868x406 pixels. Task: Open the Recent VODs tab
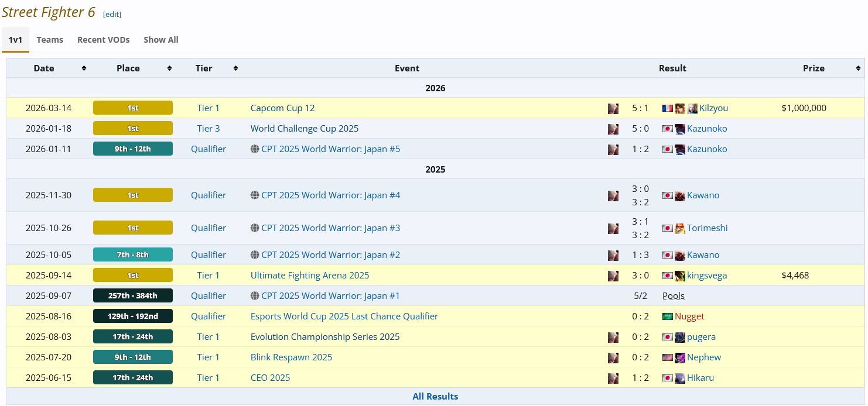click(x=104, y=40)
